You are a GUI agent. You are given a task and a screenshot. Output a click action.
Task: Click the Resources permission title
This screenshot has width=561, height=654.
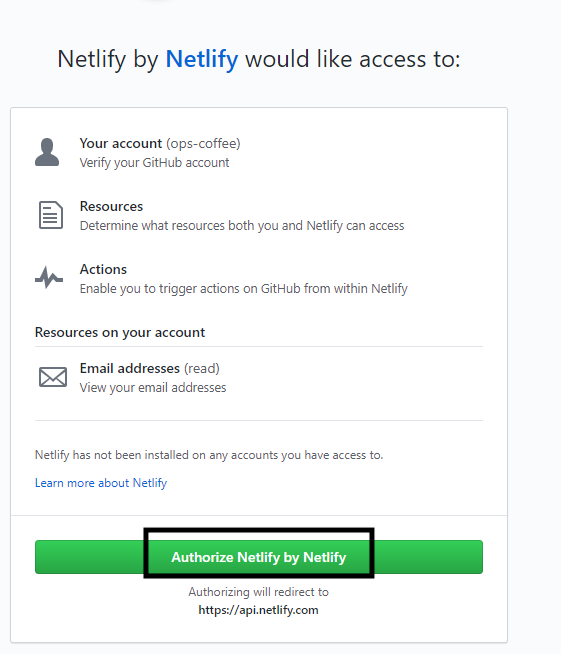click(111, 206)
